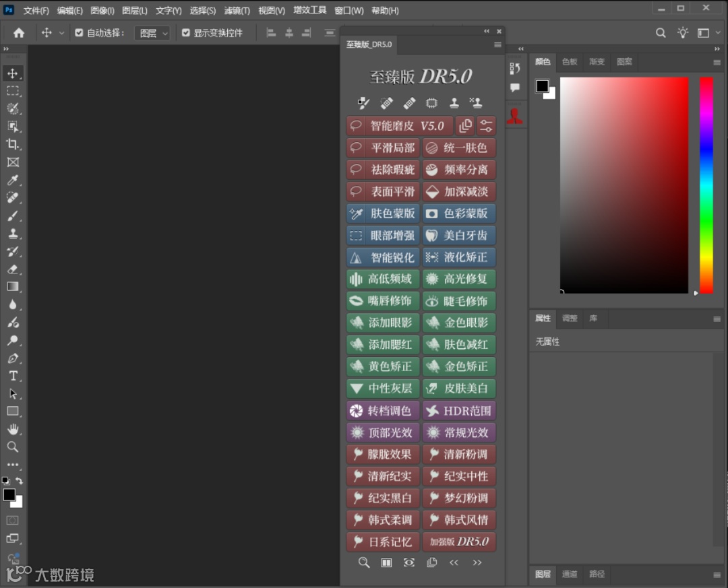The height and width of the screenshot is (588, 728).
Task: Select the Rectangular Marquee tool
Action: click(13, 91)
